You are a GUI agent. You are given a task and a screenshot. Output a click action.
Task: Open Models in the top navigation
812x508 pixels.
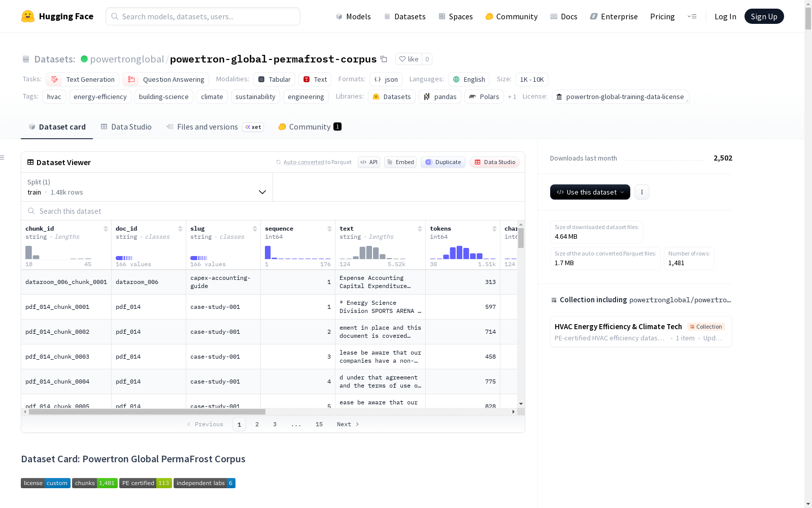pos(353,16)
